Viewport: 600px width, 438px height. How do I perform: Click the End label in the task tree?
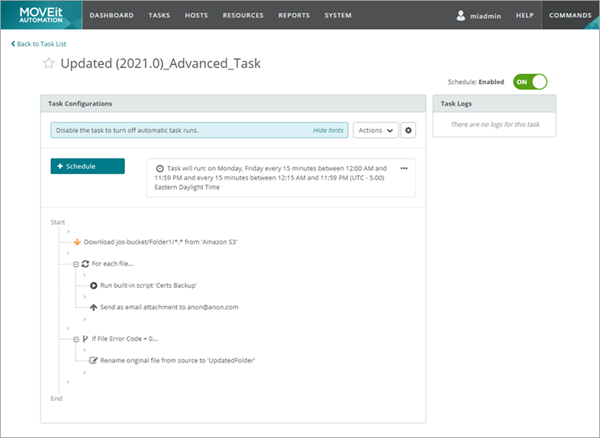click(x=56, y=399)
